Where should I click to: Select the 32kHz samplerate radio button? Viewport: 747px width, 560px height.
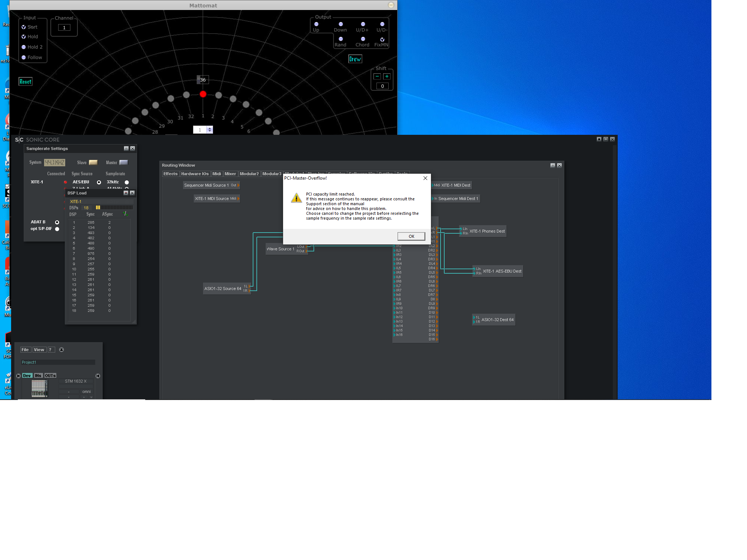pyautogui.click(x=127, y=182)
